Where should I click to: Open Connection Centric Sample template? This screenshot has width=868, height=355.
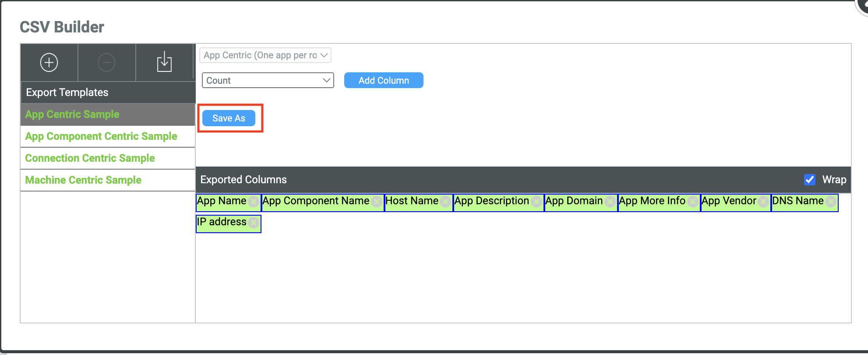(x=90, y=158)
